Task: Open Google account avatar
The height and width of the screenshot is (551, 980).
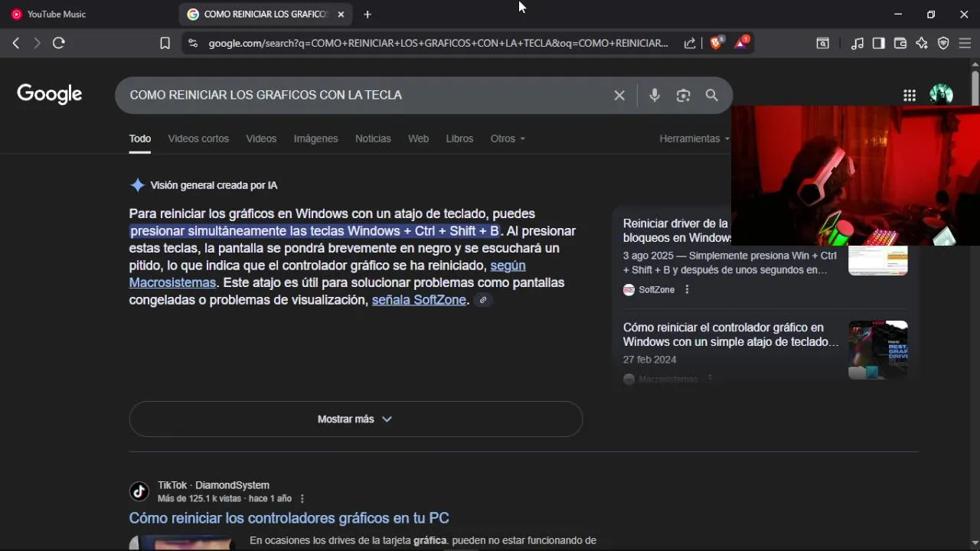Action: coord(941,95)
